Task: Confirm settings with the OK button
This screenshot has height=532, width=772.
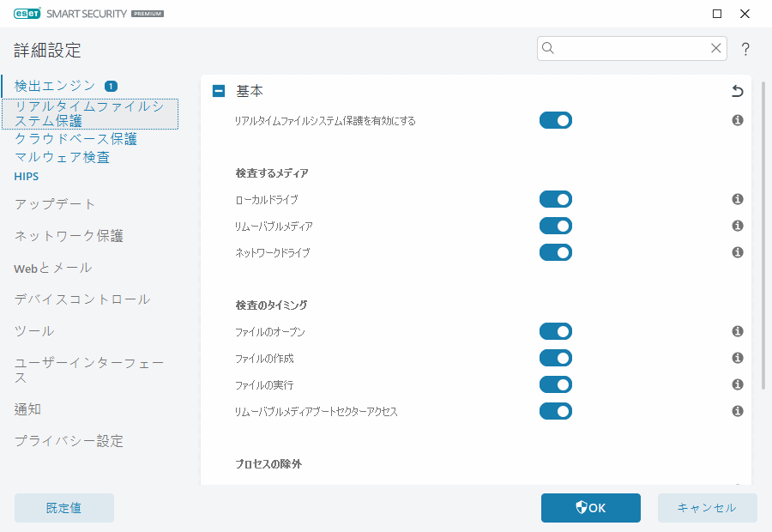Action: pyautogui.click(x=590, y=508)
